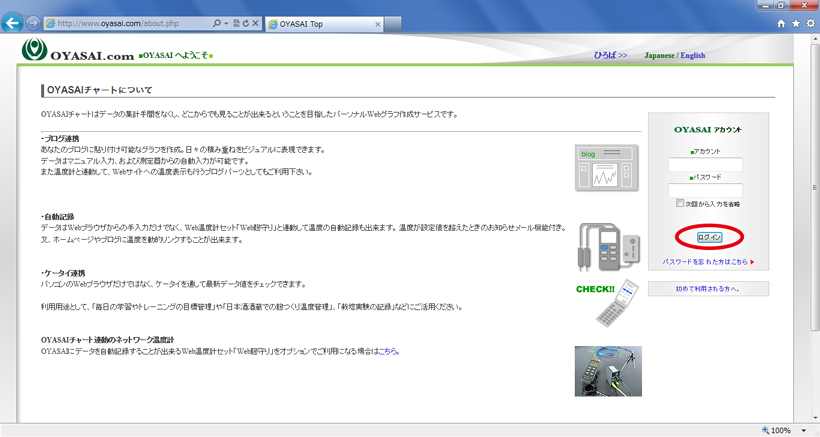820x437 pixels.
Task: Switch language to Japanese
Action: click(x=659, y=55)
